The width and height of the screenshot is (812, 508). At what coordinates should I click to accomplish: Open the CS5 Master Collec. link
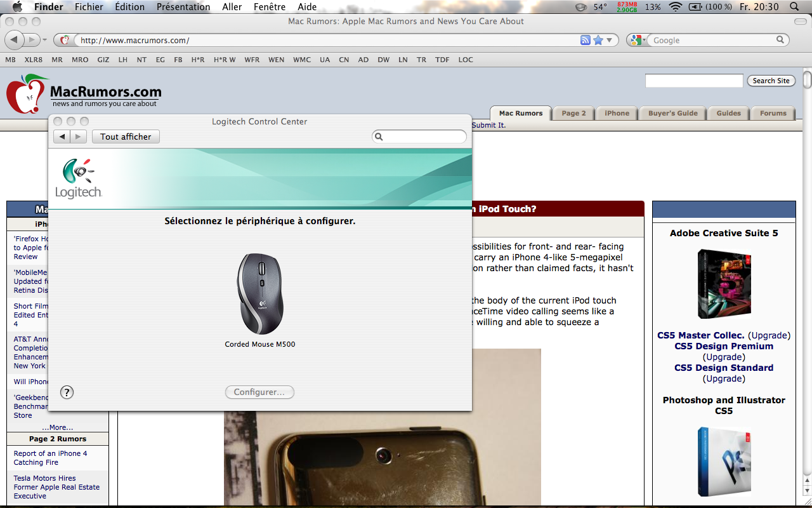pyautogui.click(x=700, y=335)
